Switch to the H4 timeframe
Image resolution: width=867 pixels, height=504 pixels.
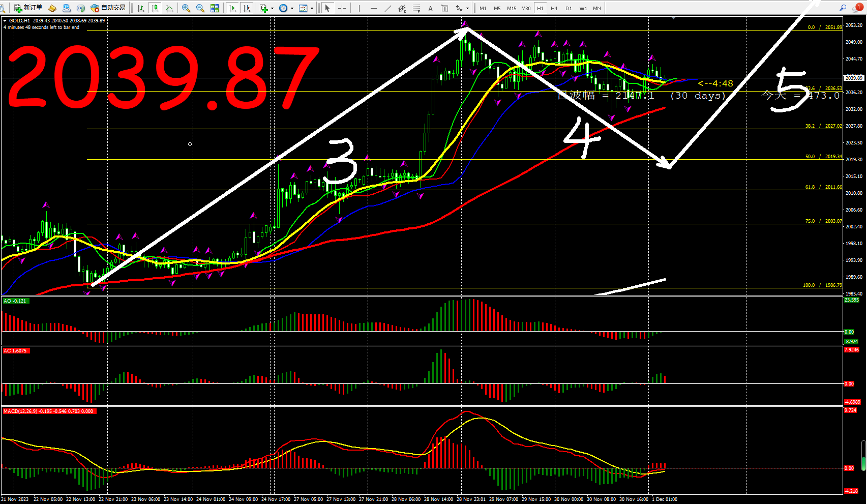point(554,8)
